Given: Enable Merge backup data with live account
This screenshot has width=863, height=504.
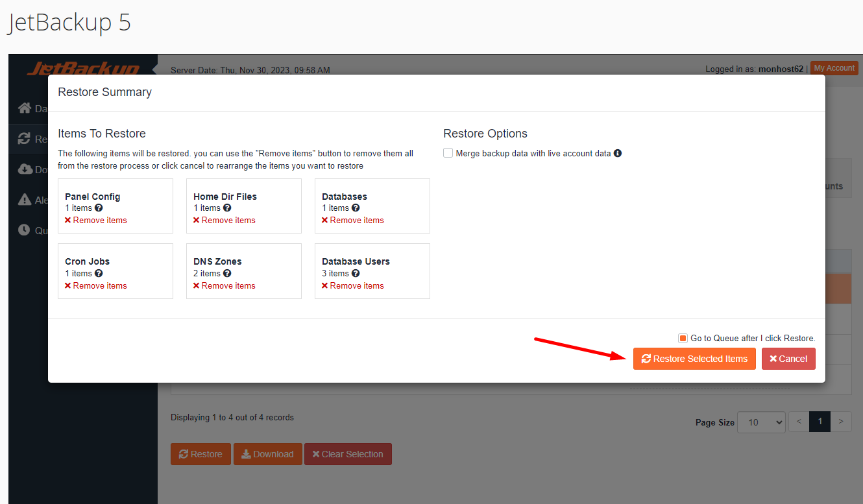Looking at the screenshot, I should click(448, 154).
